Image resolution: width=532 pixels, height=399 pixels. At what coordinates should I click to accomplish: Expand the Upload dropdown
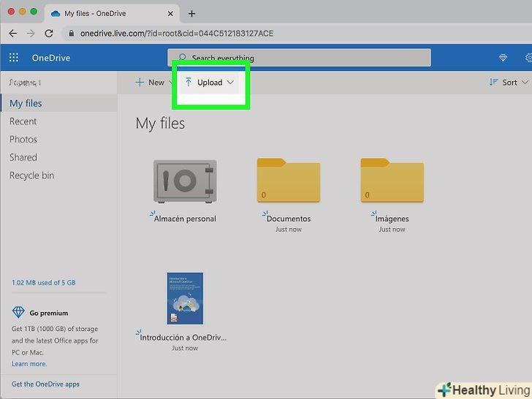[210, 83]
